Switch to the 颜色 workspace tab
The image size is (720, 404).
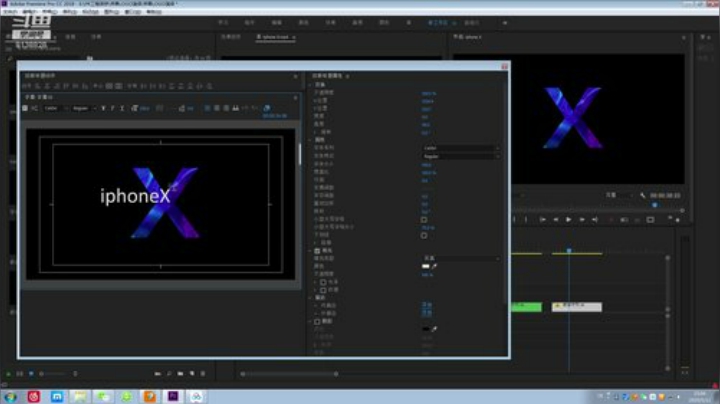304,22
